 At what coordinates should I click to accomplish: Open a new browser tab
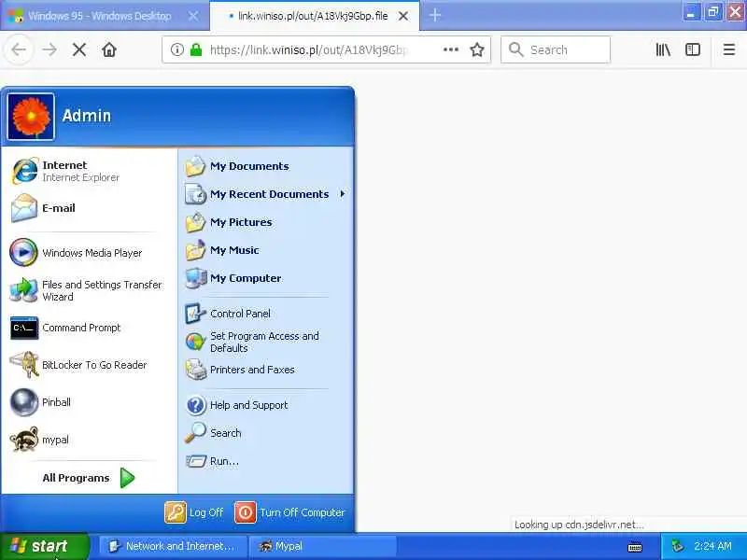(434, 15)
